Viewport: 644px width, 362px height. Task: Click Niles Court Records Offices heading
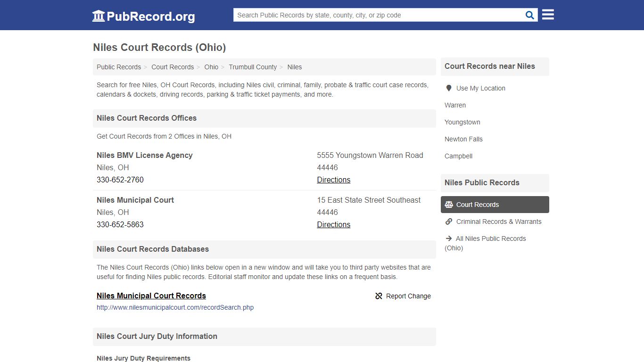click(147, 118)
